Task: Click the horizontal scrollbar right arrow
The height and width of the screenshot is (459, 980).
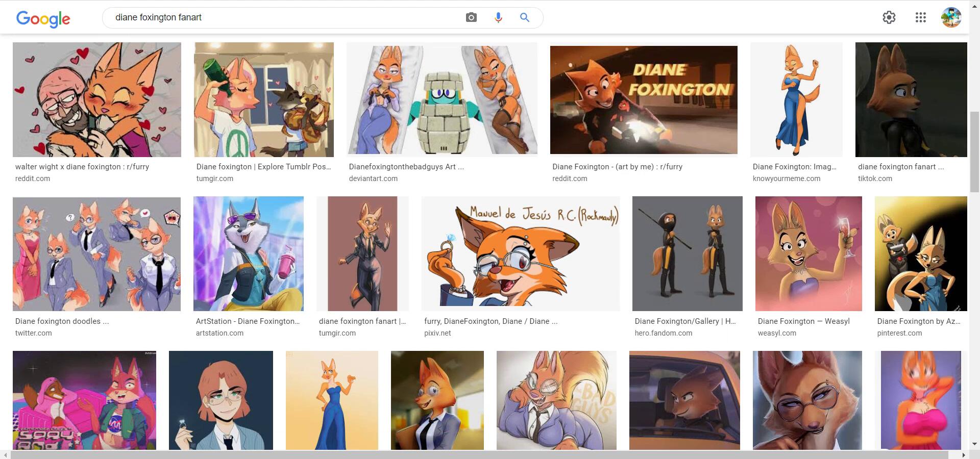Action: click(963, 454)
